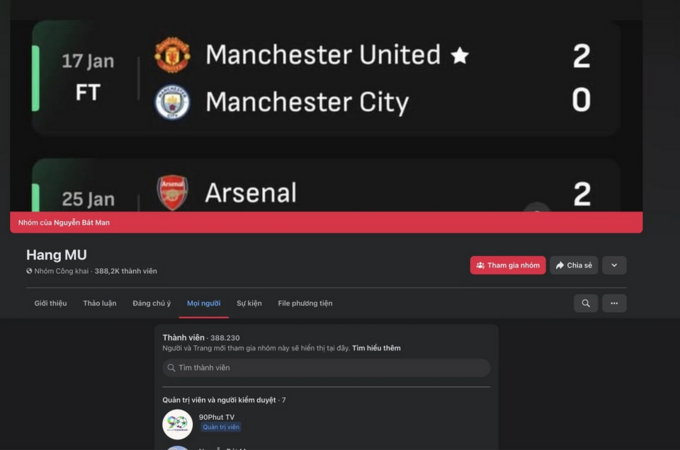The height and width of the screenshot is (450, 680).
Task: Open the Đáng chú ý tab
Action: click(x=152, y=303)
